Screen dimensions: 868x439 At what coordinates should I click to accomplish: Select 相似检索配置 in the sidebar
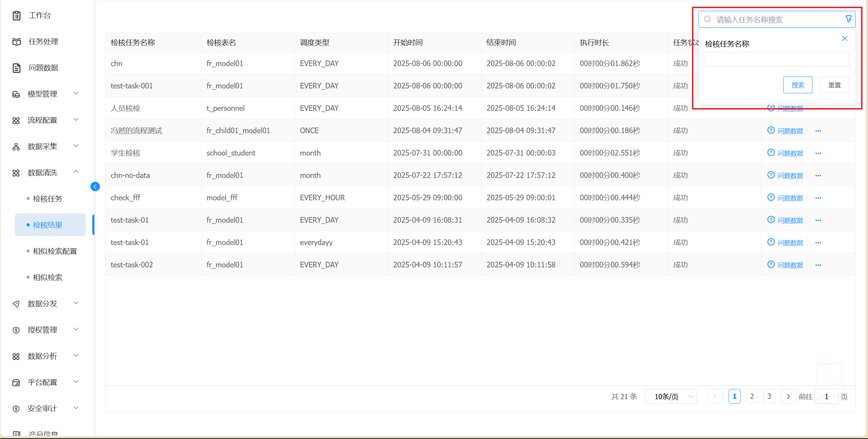coord(55,251)
